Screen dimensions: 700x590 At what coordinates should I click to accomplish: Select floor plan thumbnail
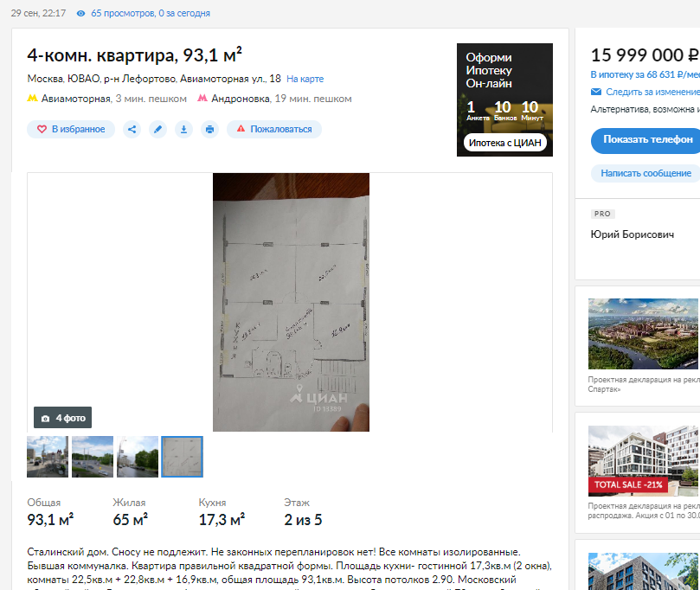(x=183, y=457)
